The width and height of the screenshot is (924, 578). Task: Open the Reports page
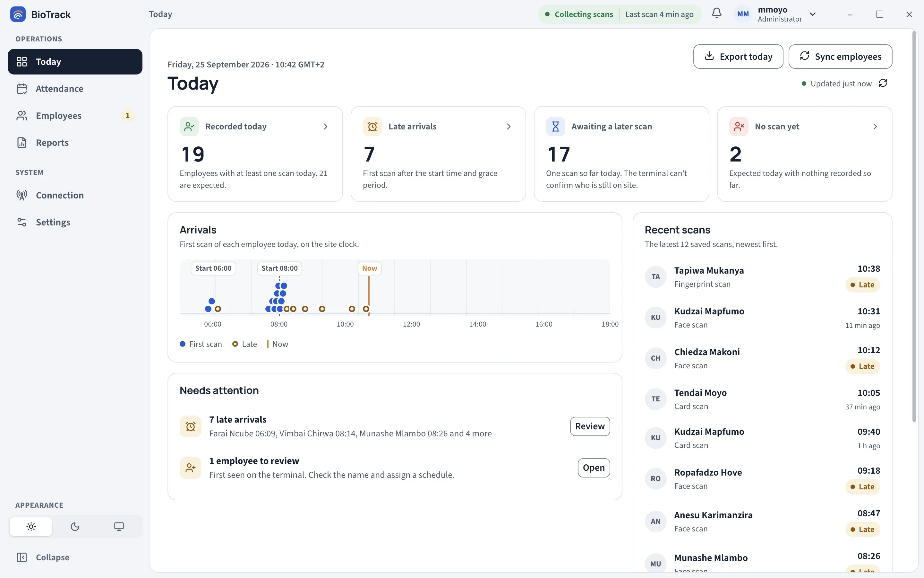point(75,143)
